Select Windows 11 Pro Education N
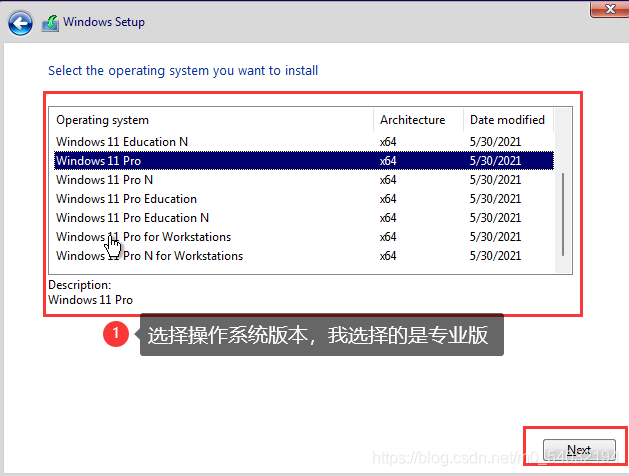This screenshot has width=629, height=476. pyautogui.click(x=304, y=218)
